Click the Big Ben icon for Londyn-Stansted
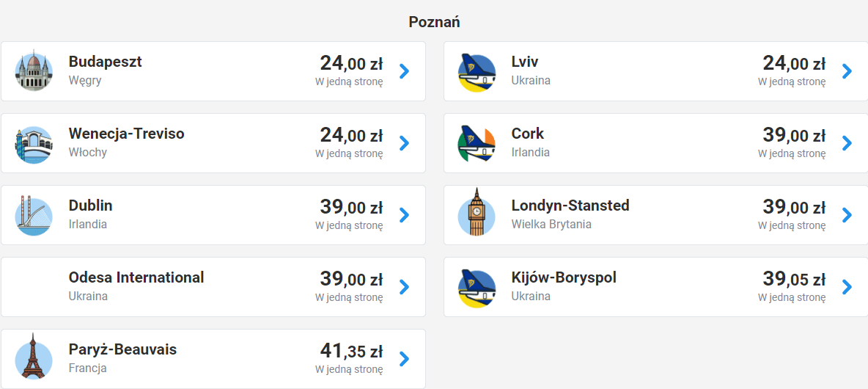Viewport: 868px width, 389px height. point(477,214)
